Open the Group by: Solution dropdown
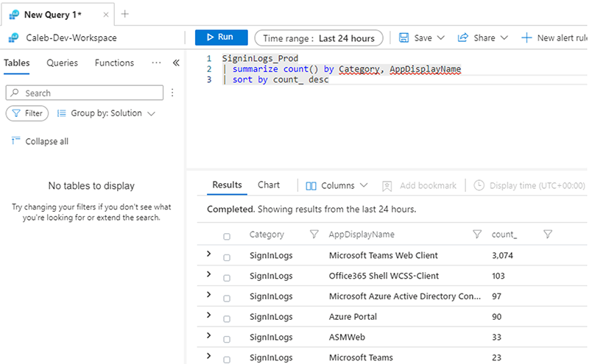 (106, 113)
